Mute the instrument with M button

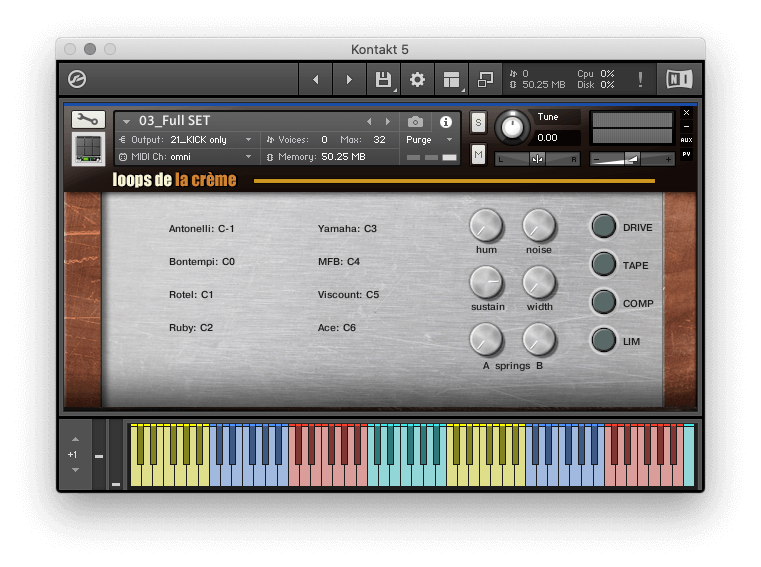pyautogui.click(x=478, y=155)
